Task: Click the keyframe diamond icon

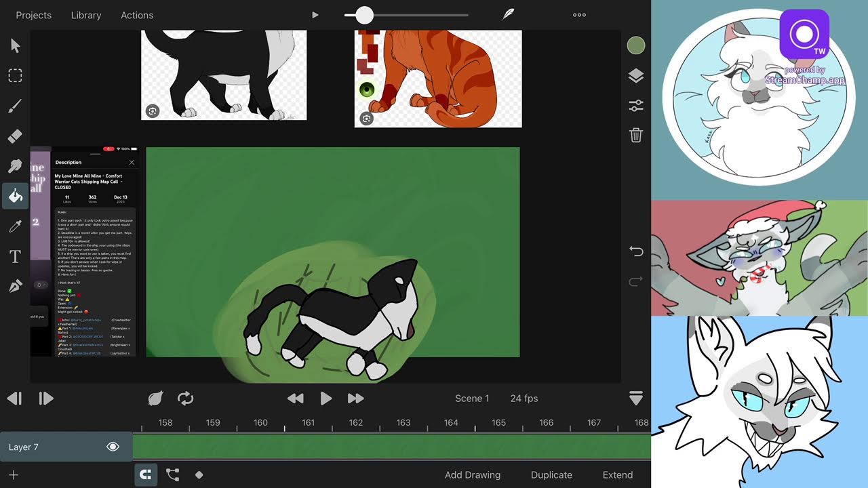Action: pos(199,475)
